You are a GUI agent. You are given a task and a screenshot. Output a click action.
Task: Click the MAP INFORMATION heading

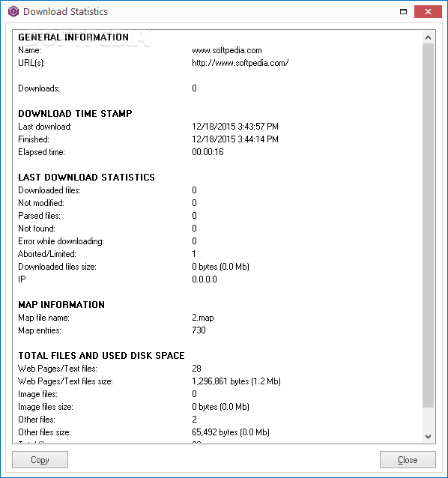[x=61, y=304]
